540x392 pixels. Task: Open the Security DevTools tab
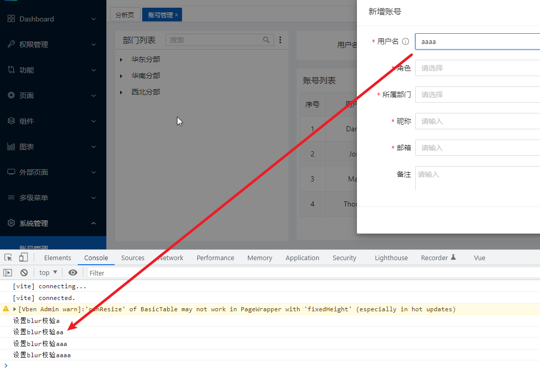tap(344, 258)
